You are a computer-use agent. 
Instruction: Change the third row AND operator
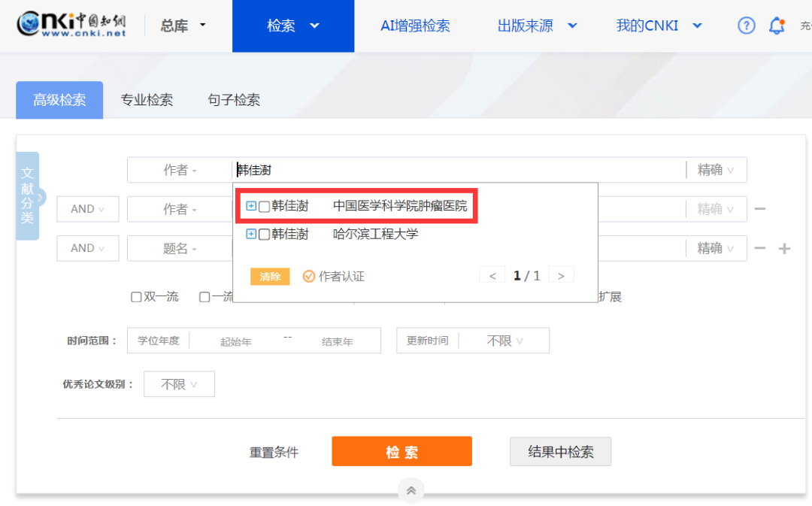(x=87, y=248)
